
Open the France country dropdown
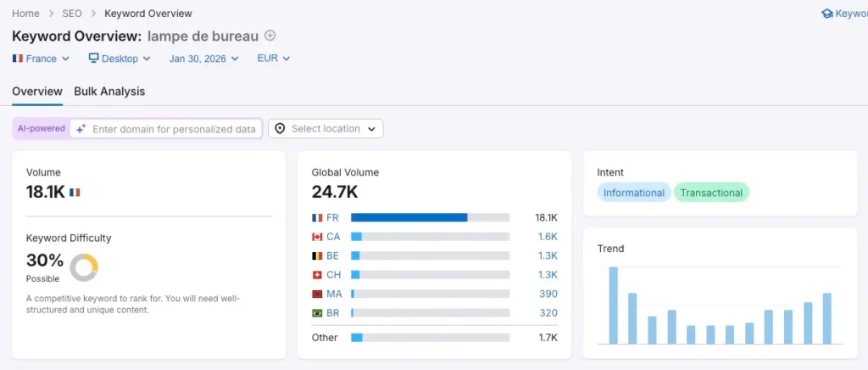point(41,59)
